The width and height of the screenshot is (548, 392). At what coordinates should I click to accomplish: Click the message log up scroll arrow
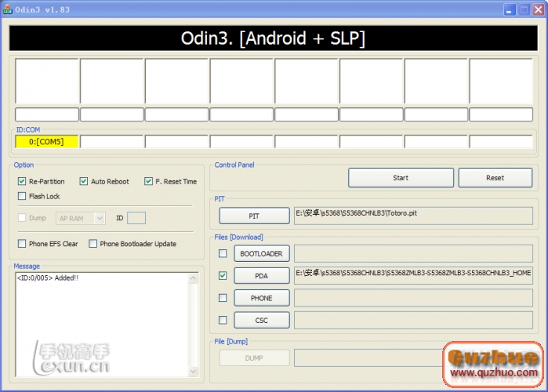(x=193, y=278)
